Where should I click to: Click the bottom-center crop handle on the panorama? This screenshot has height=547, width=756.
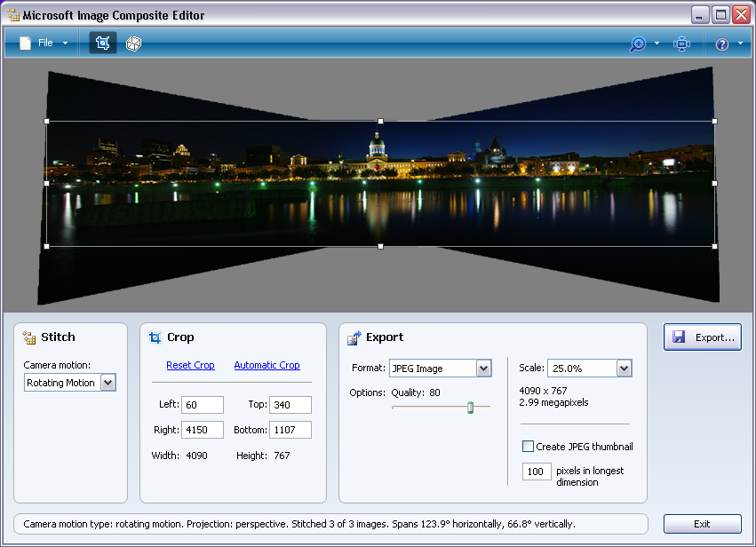(380, 246)
